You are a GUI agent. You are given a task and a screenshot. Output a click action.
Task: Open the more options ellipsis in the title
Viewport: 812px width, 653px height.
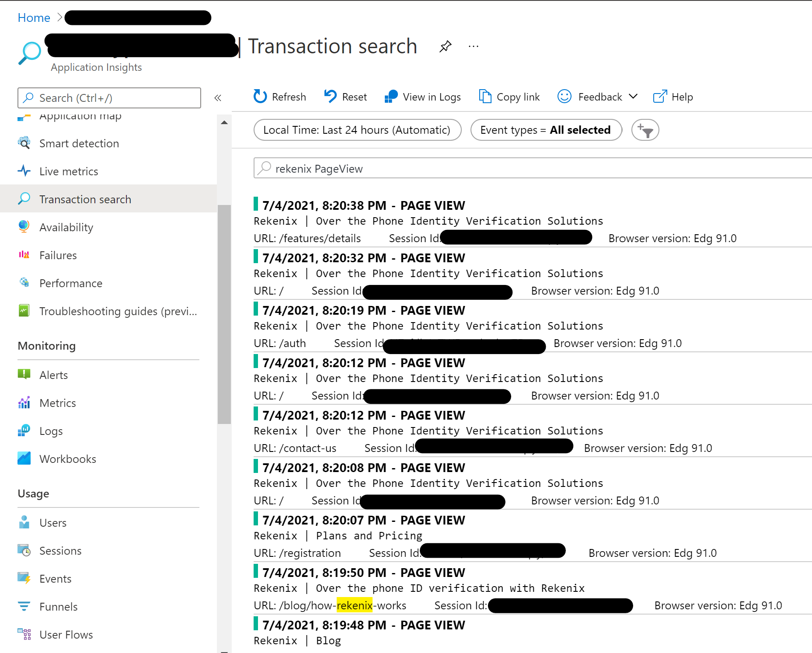tap(474, 46)
